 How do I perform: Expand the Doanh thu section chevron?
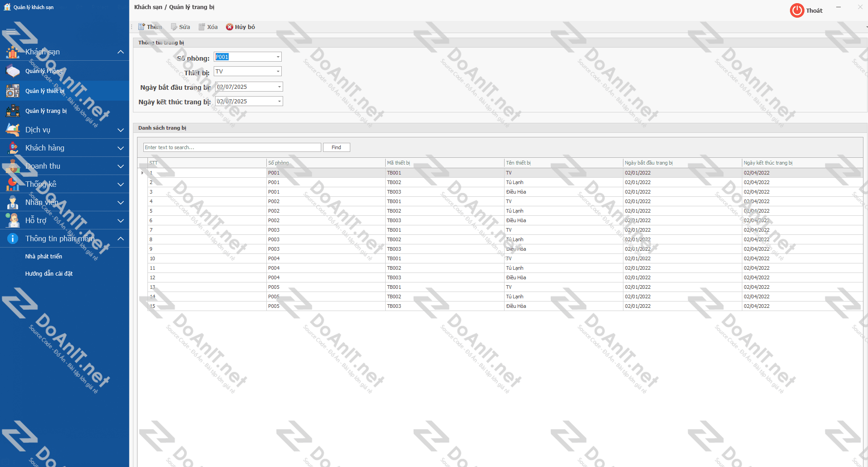[121, 166]
